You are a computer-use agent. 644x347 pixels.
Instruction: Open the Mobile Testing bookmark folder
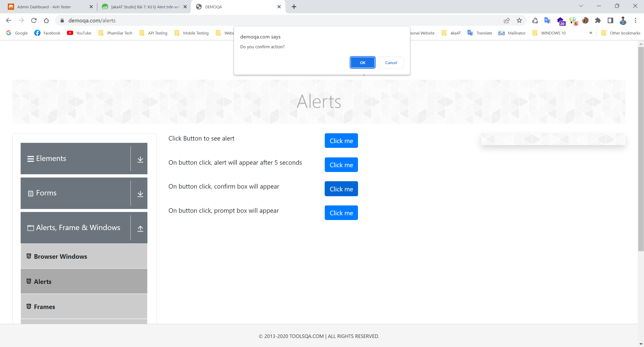point(192,33)
